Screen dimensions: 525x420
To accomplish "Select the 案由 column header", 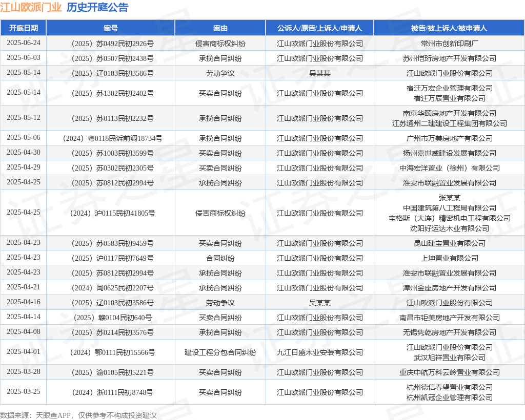I will (220, 28).
